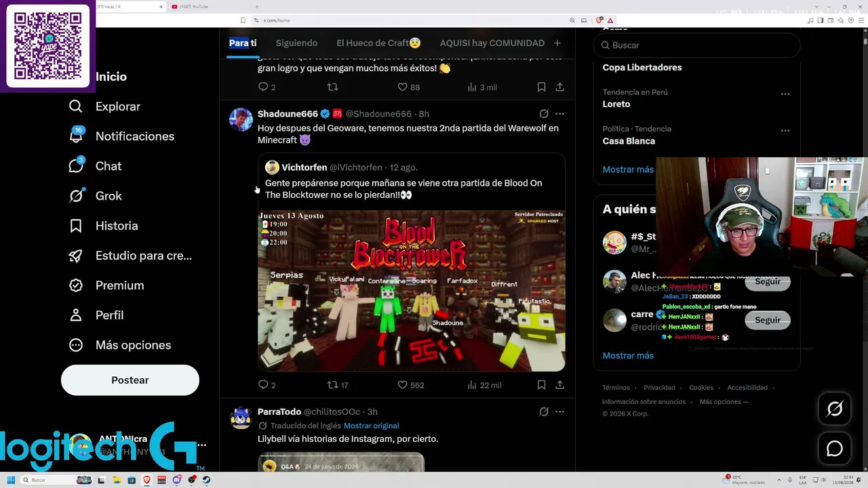Screen dimensions: 868x488
Task: Open more options on ParraTodo's post
Action: 559,411
